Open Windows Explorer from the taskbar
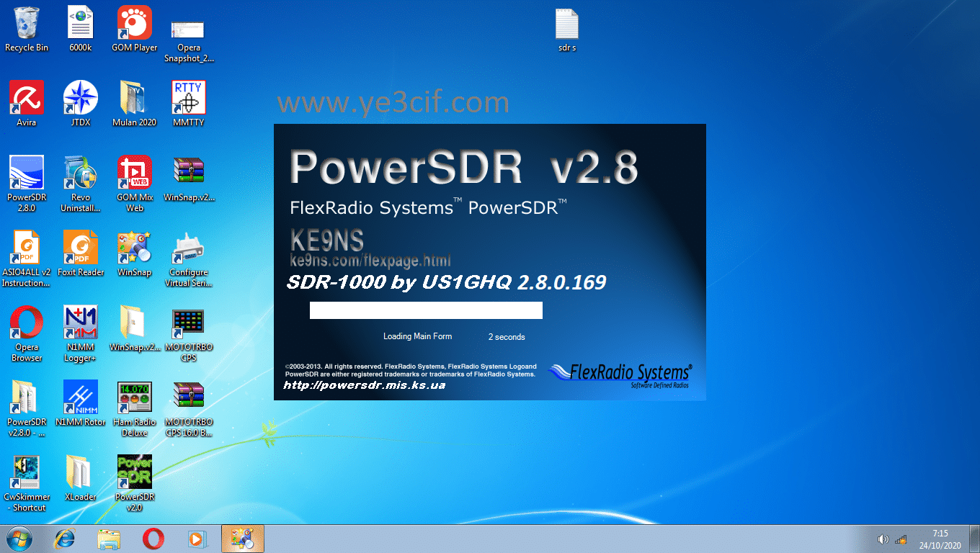 (x=109, y=539)
